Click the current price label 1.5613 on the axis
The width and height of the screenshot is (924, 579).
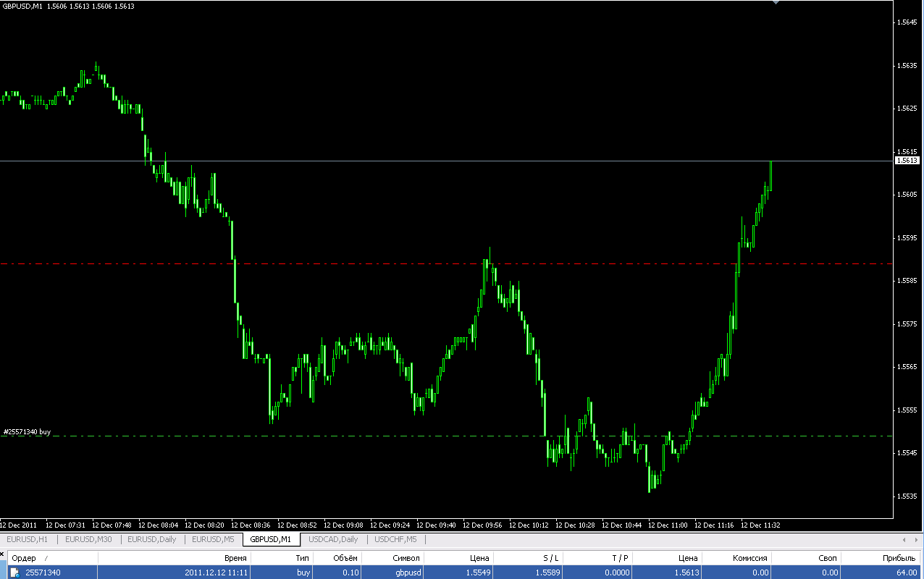coord(907,160)
